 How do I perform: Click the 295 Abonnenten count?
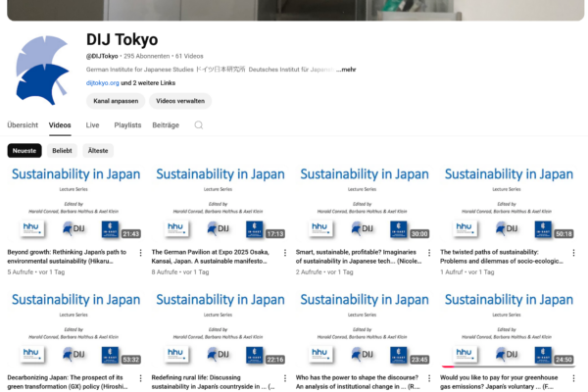click(147, 56)
